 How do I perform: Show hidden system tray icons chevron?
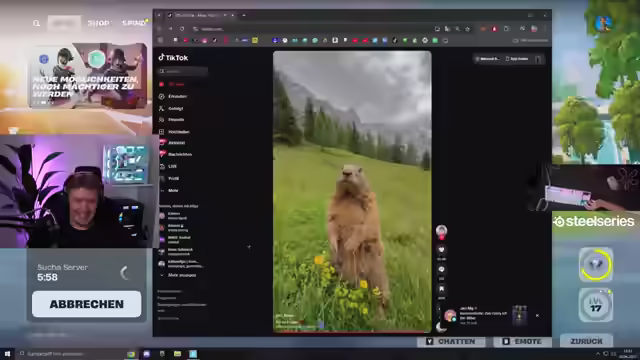click(x=598, y=354)
